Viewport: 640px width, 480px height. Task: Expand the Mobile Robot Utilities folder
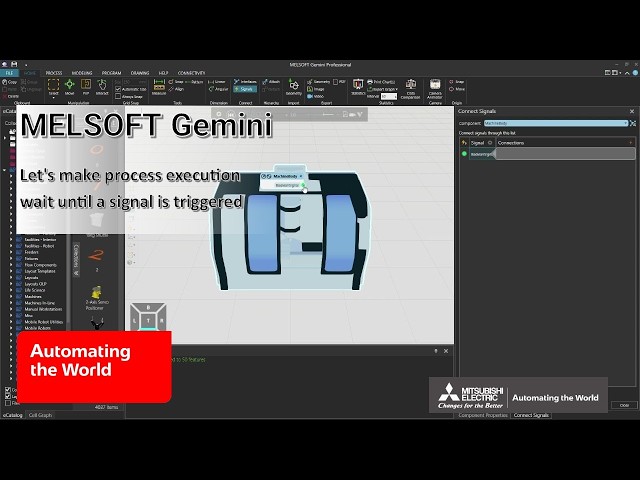click(11, 322)
